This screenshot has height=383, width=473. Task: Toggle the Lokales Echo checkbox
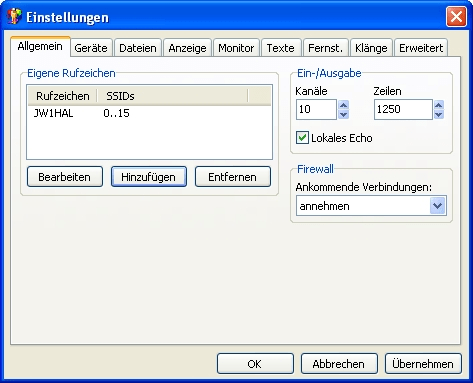click(302, 138)
